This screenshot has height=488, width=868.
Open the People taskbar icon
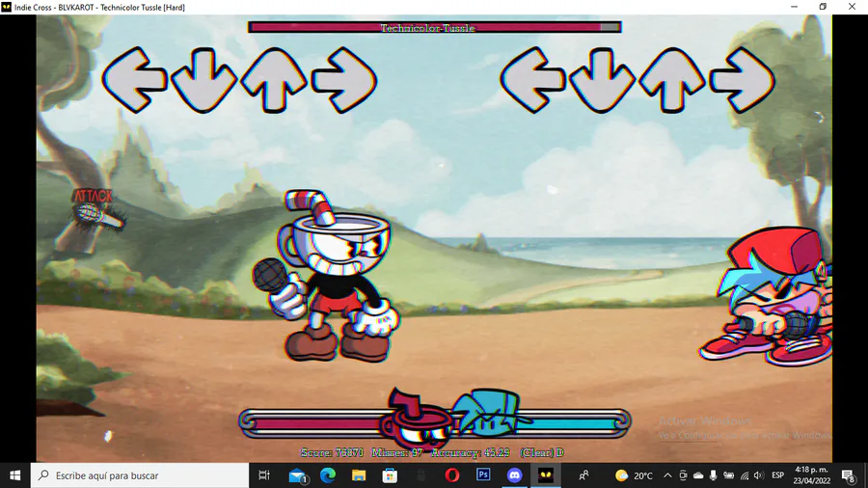coord(583,475)
